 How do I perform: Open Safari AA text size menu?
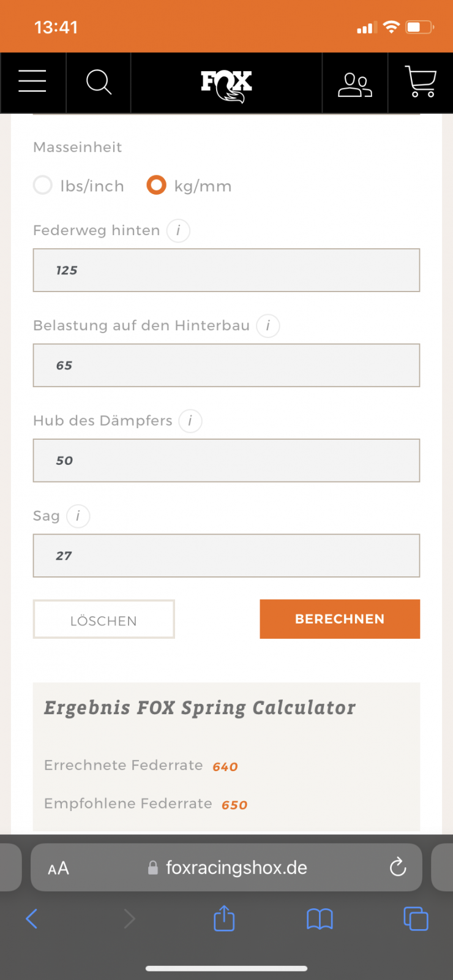point(59,868)
